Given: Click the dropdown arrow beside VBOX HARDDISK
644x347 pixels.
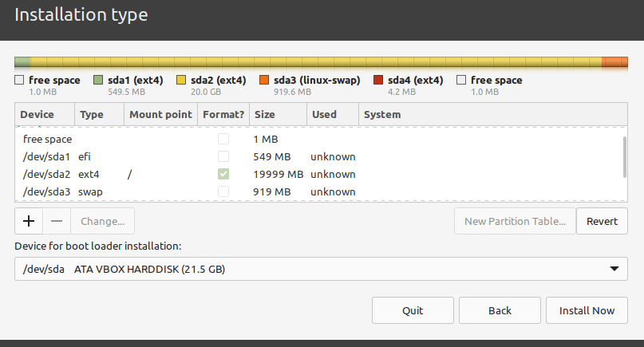Looking at the screenshot, I should (614, 270).
